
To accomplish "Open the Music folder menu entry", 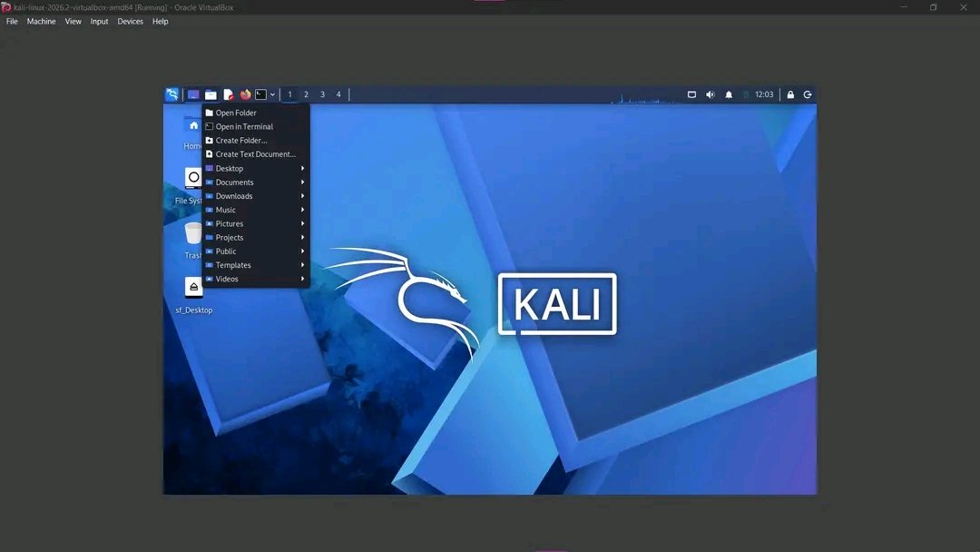I will (256, 210).
